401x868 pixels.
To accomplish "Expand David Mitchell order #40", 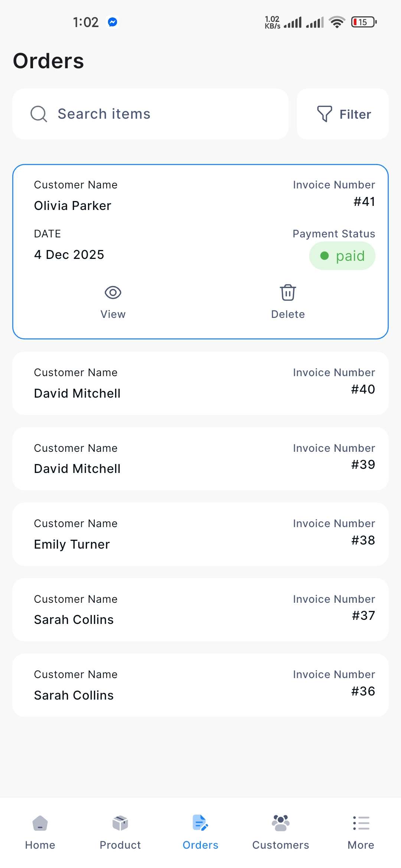I will point(200,383).
